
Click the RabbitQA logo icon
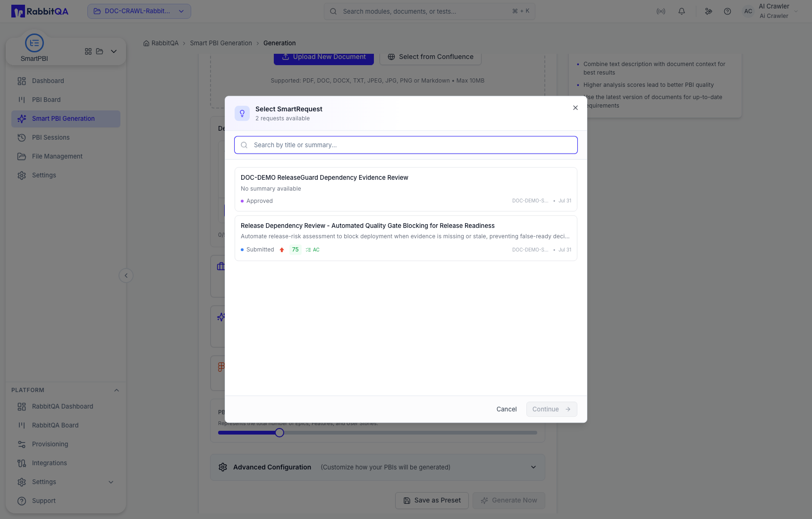click(x=18, y=11)
